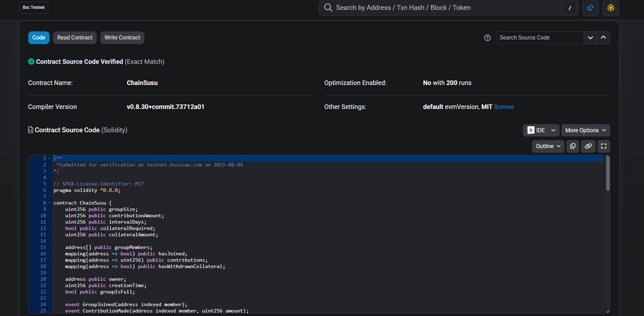Click the permalink chain icon

(588, 146)
